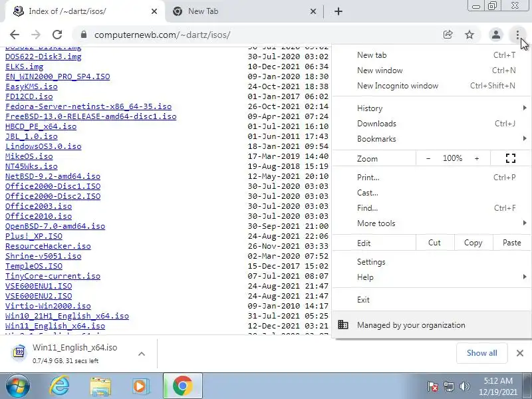
Task: Select New window menu item
Action: [432, 70]
